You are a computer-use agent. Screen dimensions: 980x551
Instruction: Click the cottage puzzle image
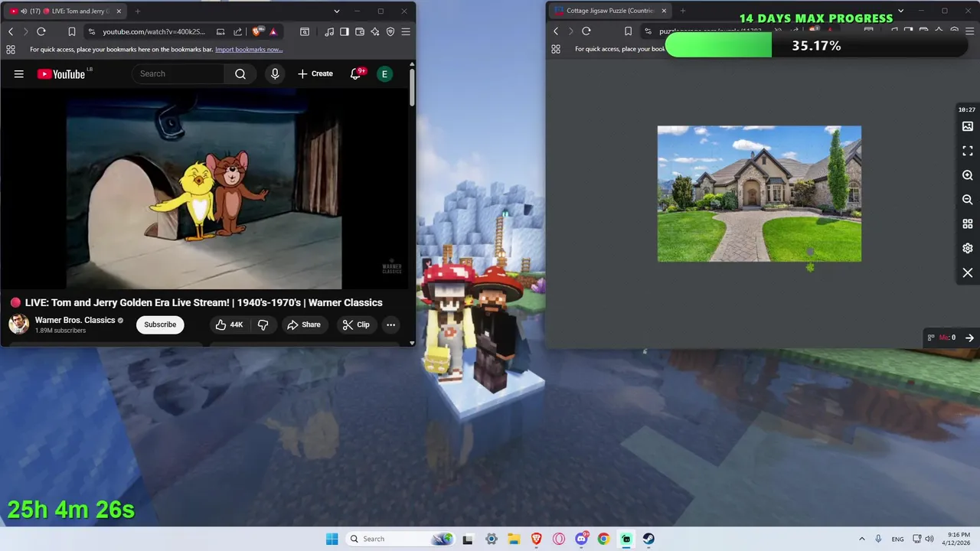point(759,194)
